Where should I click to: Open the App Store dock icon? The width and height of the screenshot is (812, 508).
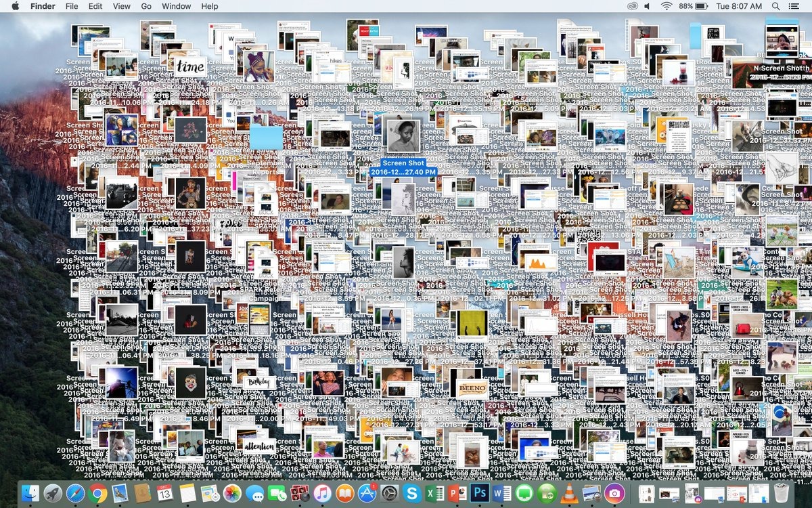click(x=367, y=494)
